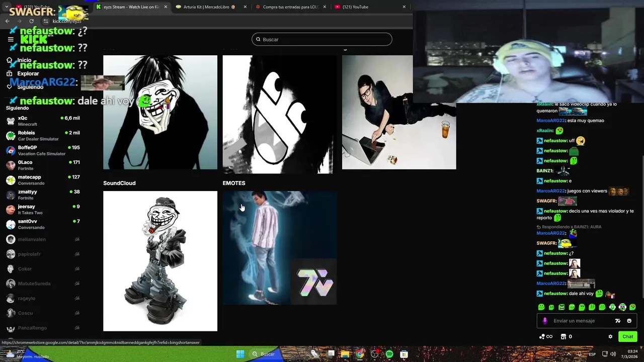The height and width of the screenshot is (362, 644).
Task: Click xRaaiin username in videoclip chat message
Action: [x=545, y=104]
